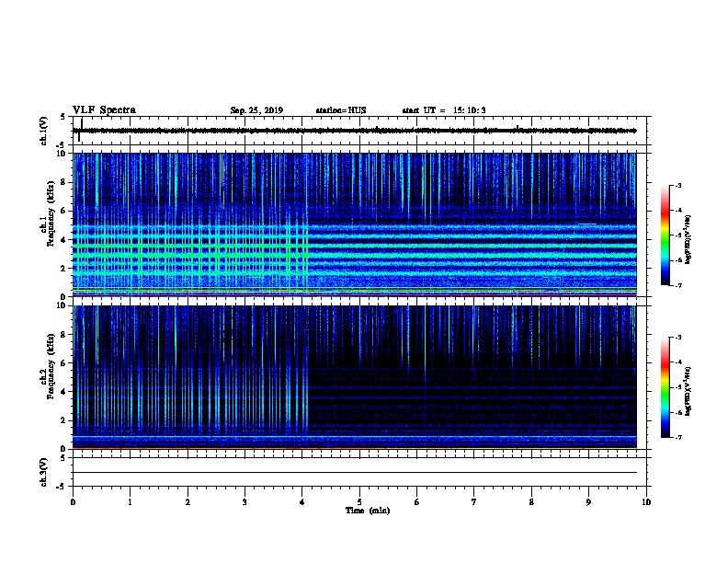The height and width of the screenshot is (563, 728).
Task: Click the time axis tick label "4"
Action: [301, 502]
